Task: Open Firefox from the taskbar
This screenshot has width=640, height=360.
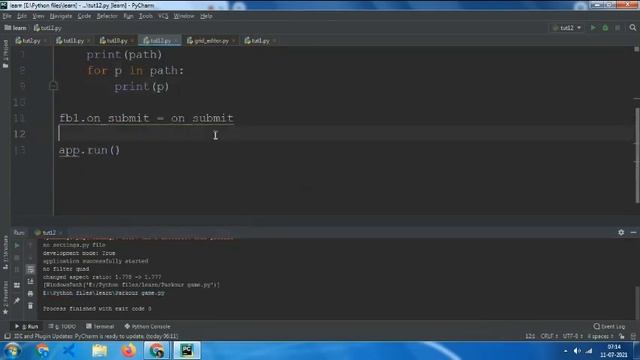Action: click(128, 351)
